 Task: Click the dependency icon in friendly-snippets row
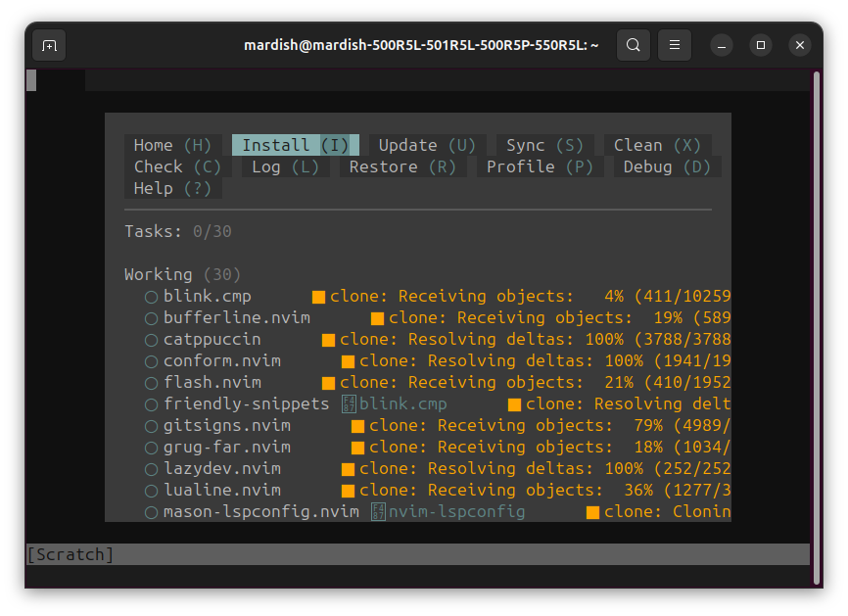[x=349, y=404]
